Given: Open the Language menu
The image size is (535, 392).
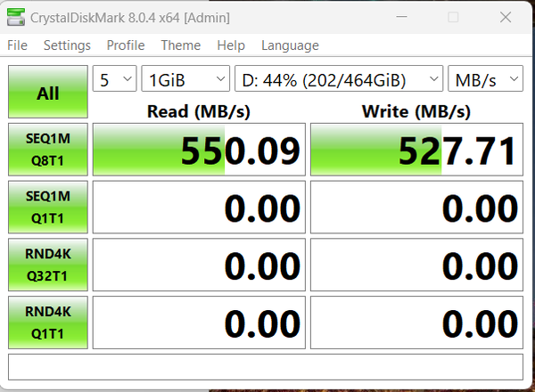Looking at the screenshot, I should tap(290, 45).
